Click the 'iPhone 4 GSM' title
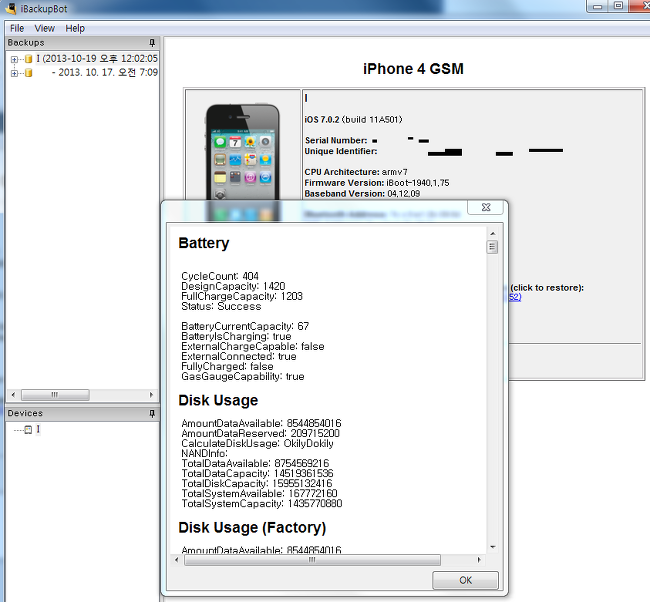The image size is (650, 602). (x=413, y=68)
